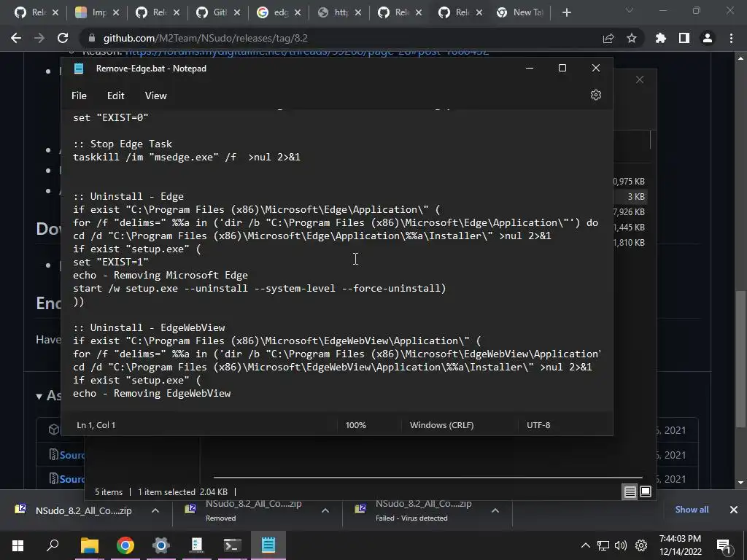747x560 pixels.
Task: Show hidden system tray icons
Action: point(586,545)
